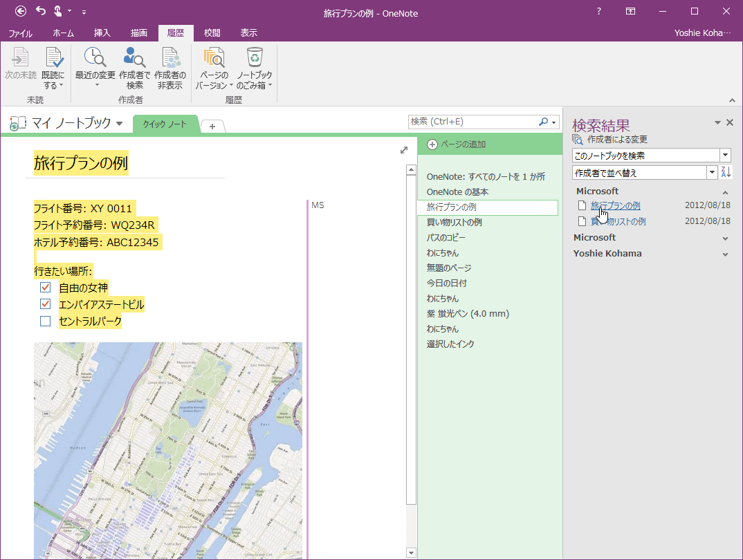Open the Help question mark
This screenshot has width=743, height=560.
(599, 11)
